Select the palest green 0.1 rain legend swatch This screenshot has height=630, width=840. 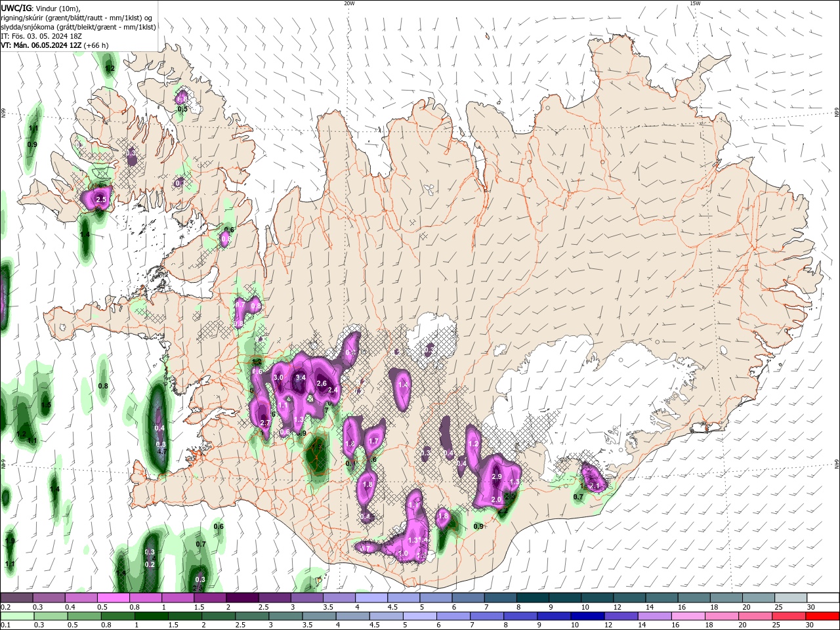[x=18, y=616]
